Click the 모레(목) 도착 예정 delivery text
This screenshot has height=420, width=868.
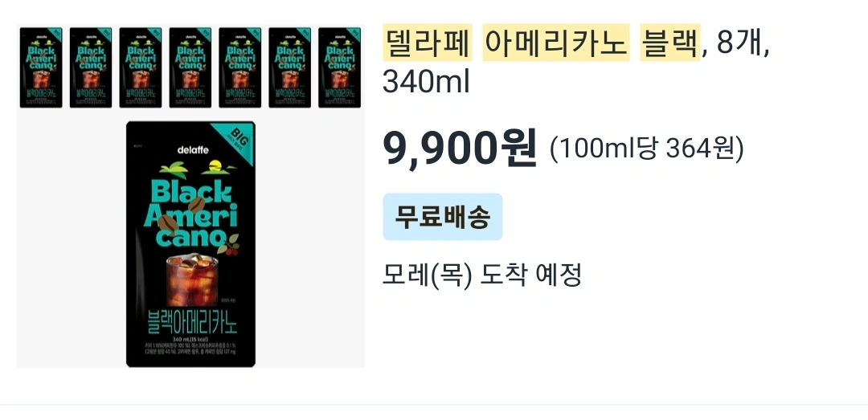coord(482,275)
